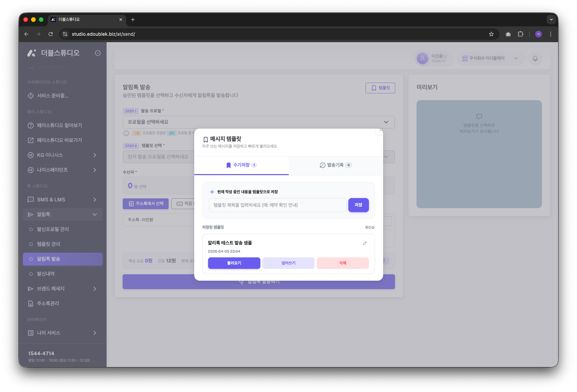
Task: Click the 나이스페이먼츠 circle icon
Action: click(x=31, y=170)
